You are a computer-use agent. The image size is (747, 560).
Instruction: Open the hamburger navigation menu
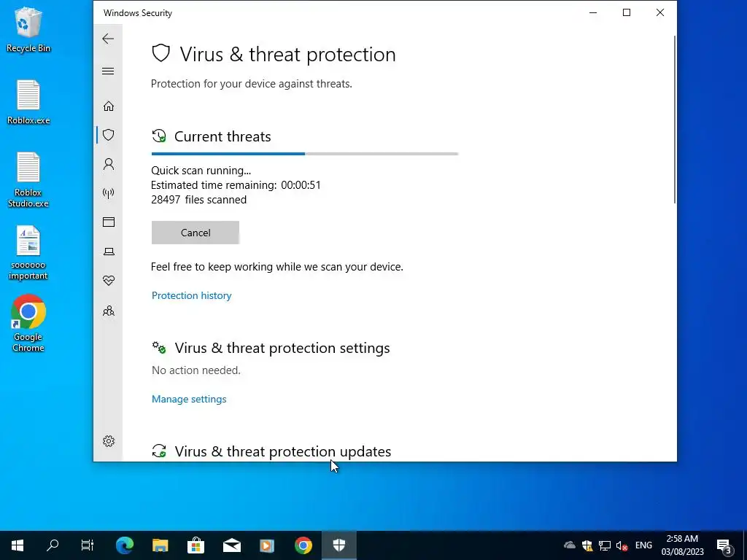(108, 71)
